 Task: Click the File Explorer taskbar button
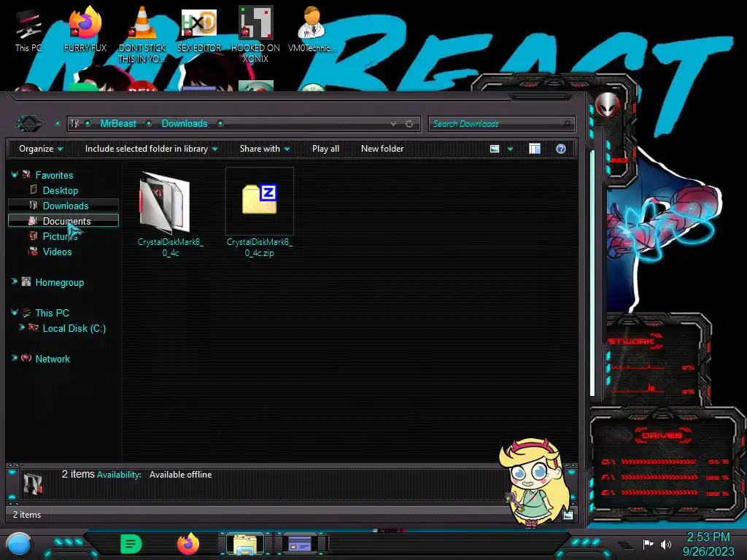(x=245, y=544)
